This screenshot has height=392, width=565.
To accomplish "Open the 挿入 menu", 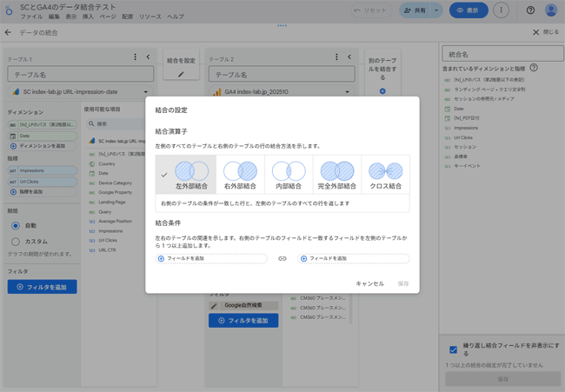I will (88, 17).
